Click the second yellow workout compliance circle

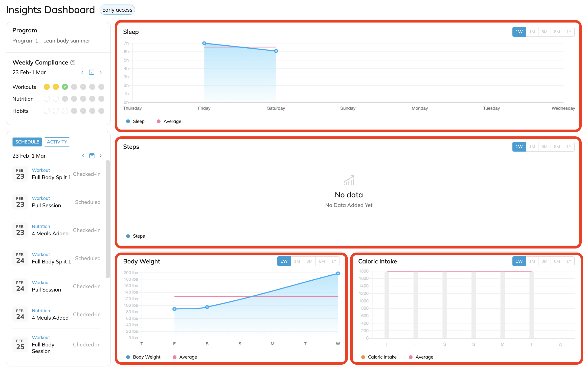pos(56,87)
